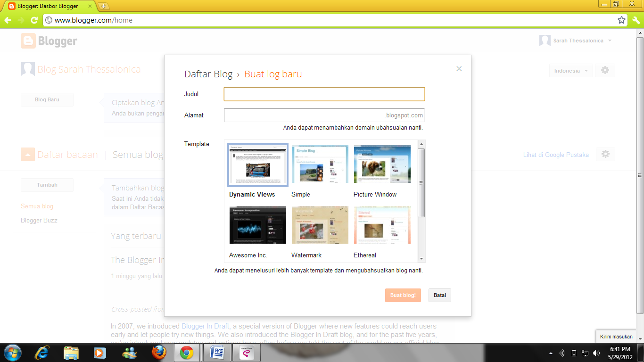The image size is (644, 362).
Task: Click the account avatar in header
Action: pyautogui.click(x=545, y=41)
